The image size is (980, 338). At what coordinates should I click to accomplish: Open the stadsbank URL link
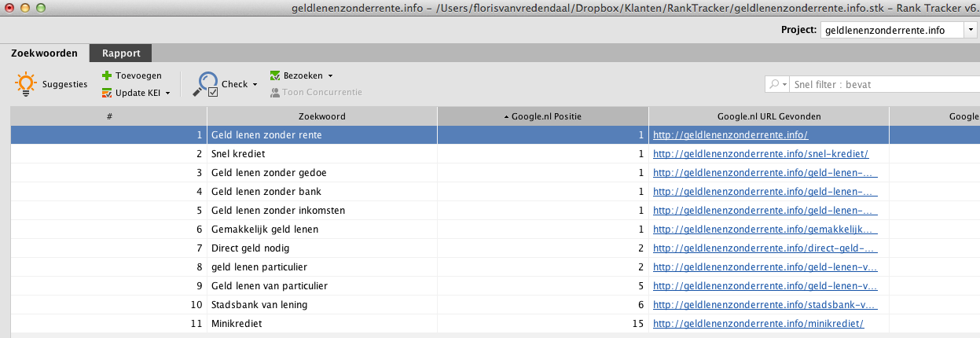(x=765, y=305)
